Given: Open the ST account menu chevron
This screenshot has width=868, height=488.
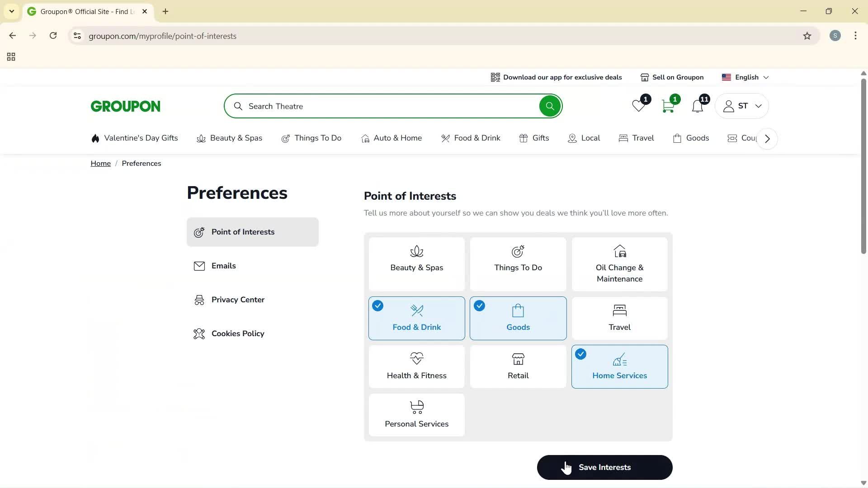Looking at the screenshot, I should tap(759, 106).
